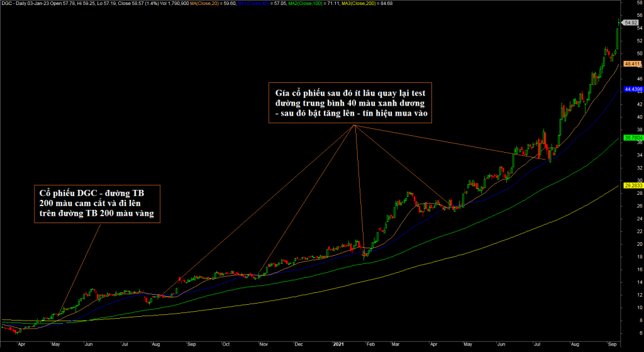Click the 56 price axis label
Screen dimensions: 644x352
(640, 15)
